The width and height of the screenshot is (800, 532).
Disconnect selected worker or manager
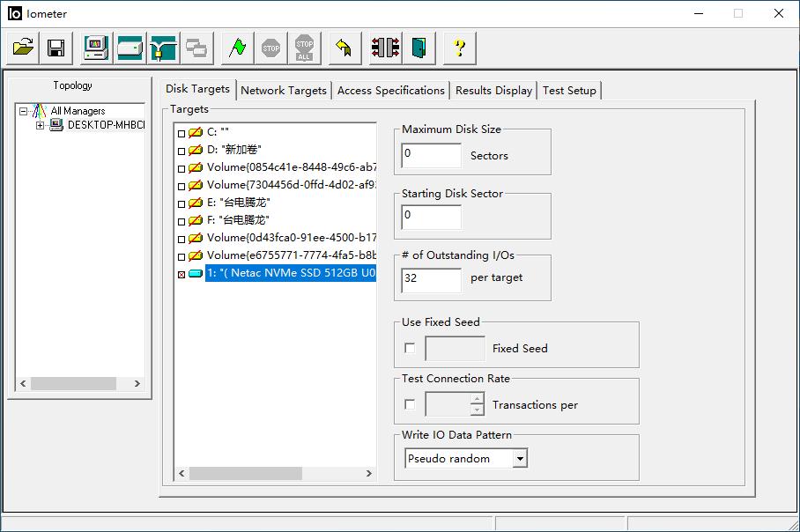(386, 48)
